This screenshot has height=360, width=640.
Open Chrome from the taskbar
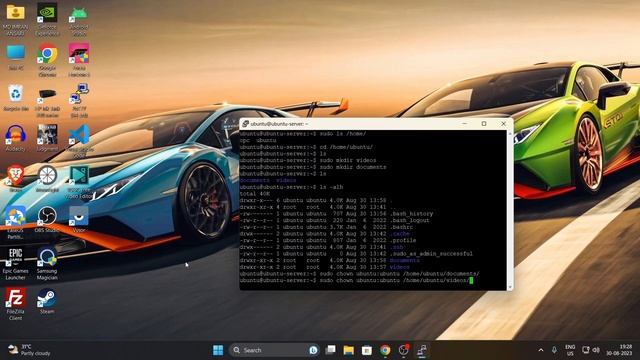click(x=385, y=350)
